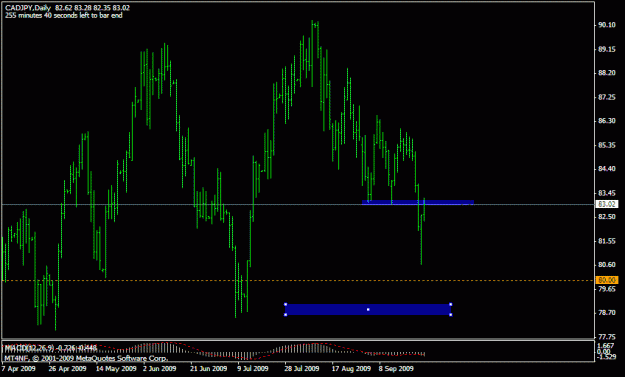
Task: Click the 85.35 price scale label
Action: coord(606,145)
